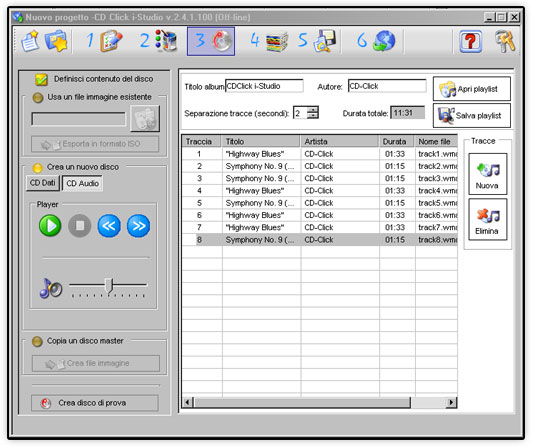Open help question mark icon
The image size is (533, 447).
click(x=470, y=41)
